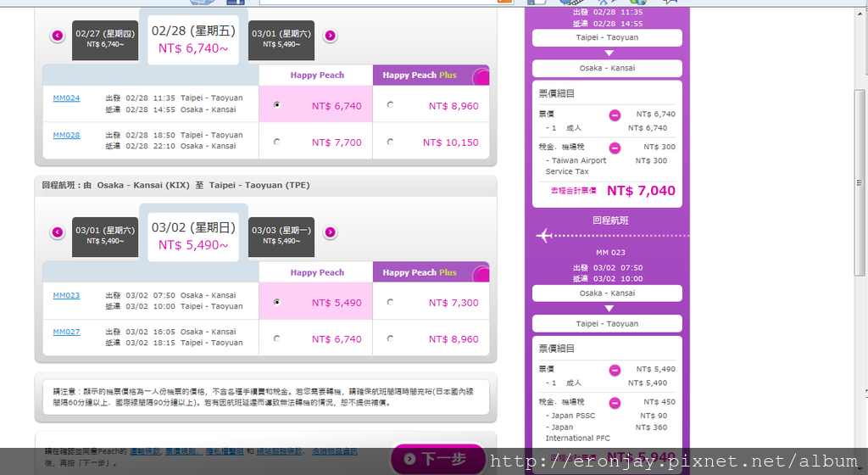Screen dimensions: 868x475
Task: Select Happy Peach fare NT$ 6,740 for MM024
Action: click(x=277, y=104)
